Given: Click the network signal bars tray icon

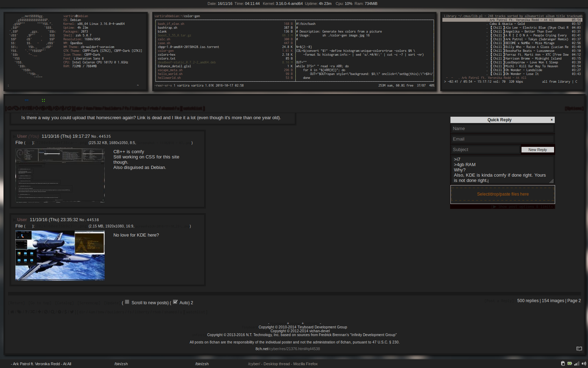Looking at the screenshot, I should (x=576, y=363).
